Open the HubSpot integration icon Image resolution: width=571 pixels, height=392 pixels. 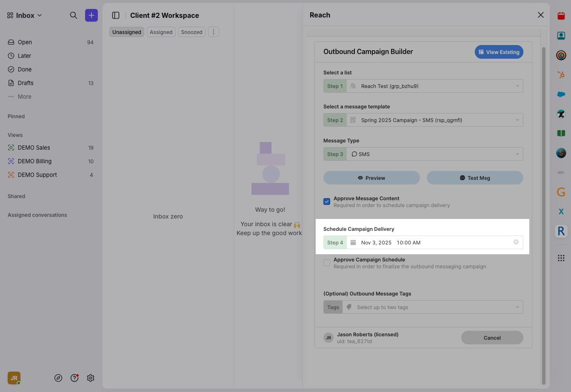pyautogui.click(x=561, y=75)
